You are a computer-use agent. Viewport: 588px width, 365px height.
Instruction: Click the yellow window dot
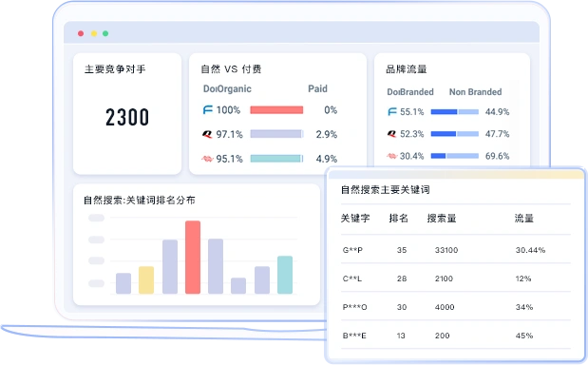[x=94, y=33]
